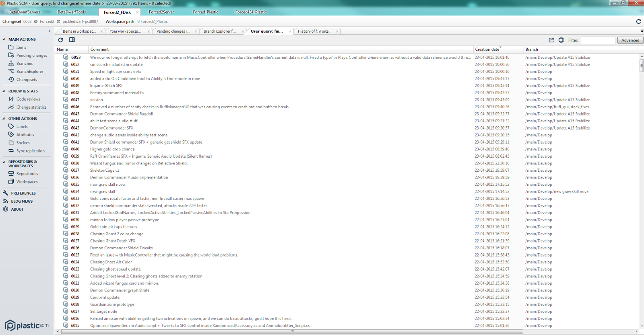Sort by Comment column header

281,49
